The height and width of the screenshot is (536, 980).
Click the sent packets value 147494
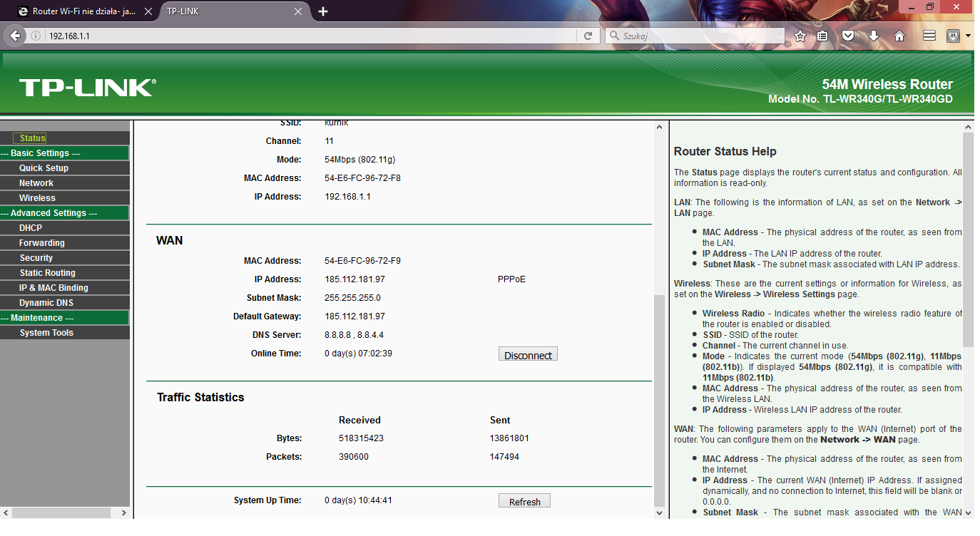(x=504, y=457)
